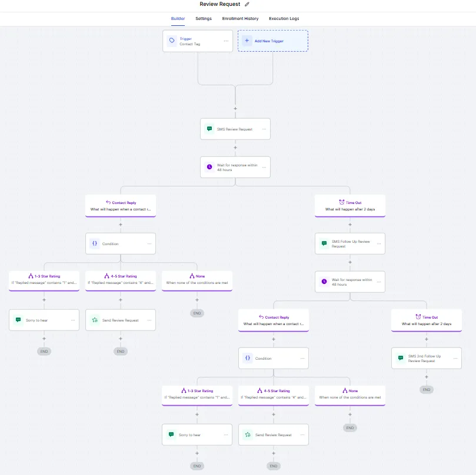Click the pencil icon beside Review Request title
Image resolution: width=476 pixels, height=475 pixels.
coord(247,4)
